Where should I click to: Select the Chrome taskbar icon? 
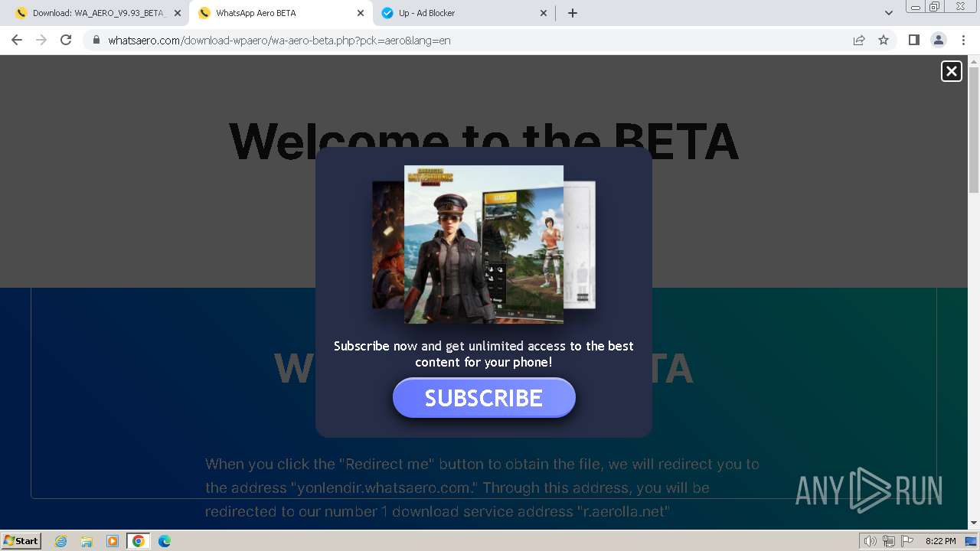[x=139, y=541]
